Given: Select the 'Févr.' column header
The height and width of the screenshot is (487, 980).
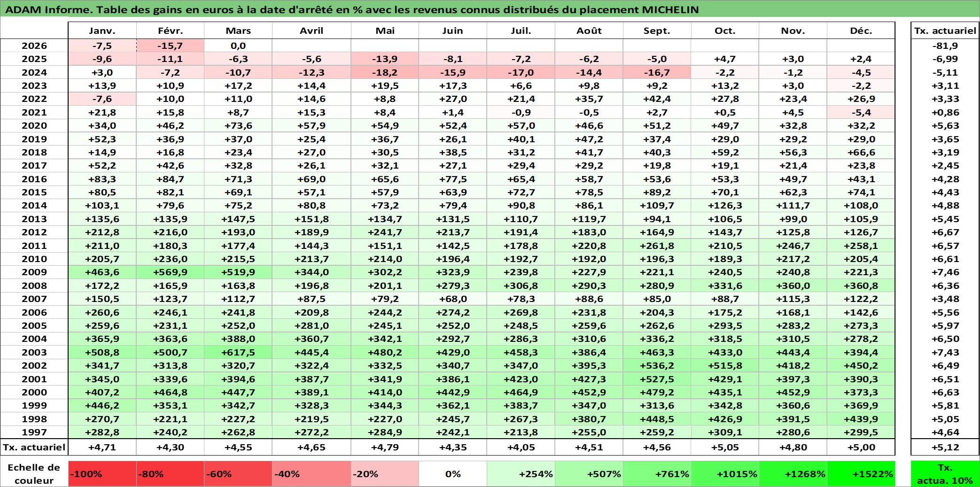Looking at the screenshot, I should click(170, 31).
